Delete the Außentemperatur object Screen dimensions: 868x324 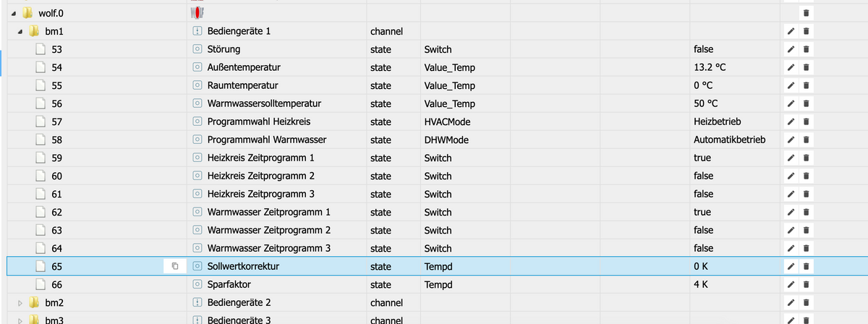[806, 68]
